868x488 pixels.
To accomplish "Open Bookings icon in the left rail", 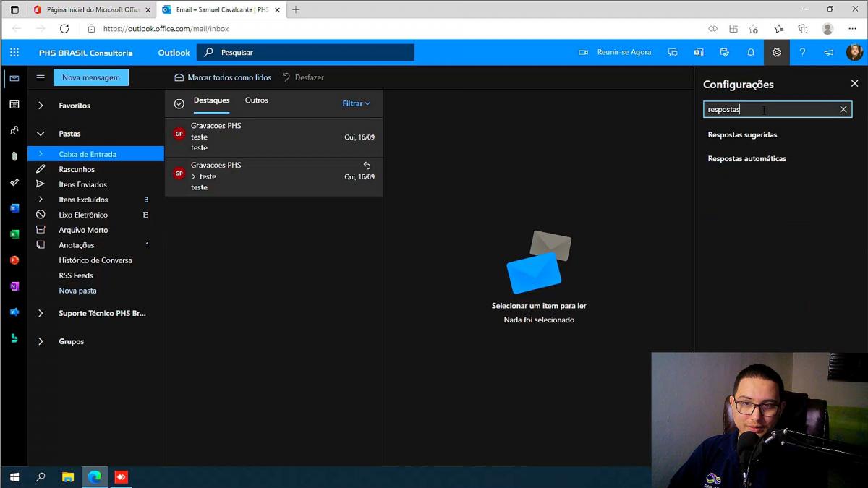I will click(14, 338).
